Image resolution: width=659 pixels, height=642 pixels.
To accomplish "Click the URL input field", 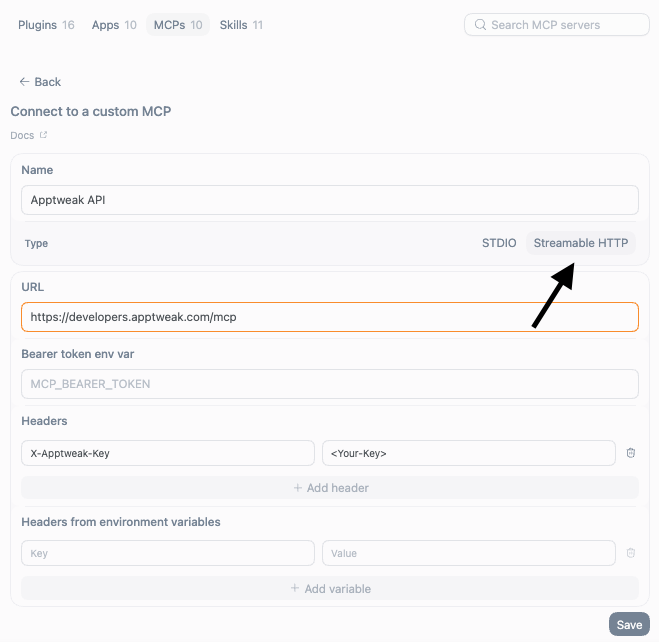I will tap(330, 317).
